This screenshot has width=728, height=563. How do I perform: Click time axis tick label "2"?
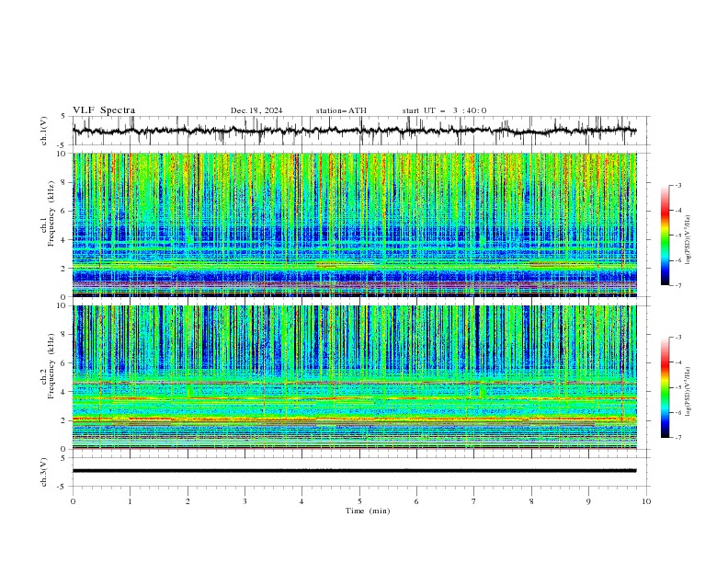(188, 501)
